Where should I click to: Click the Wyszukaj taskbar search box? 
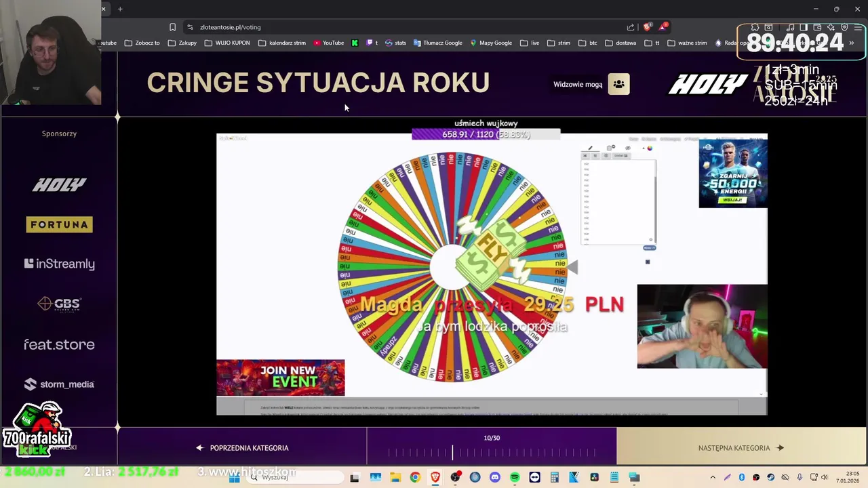pyautogui.click(x=295, y=477)
